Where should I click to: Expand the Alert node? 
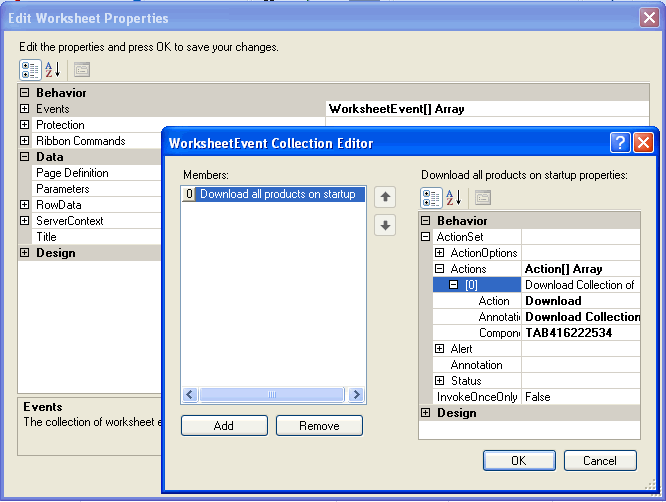point(440,349)
